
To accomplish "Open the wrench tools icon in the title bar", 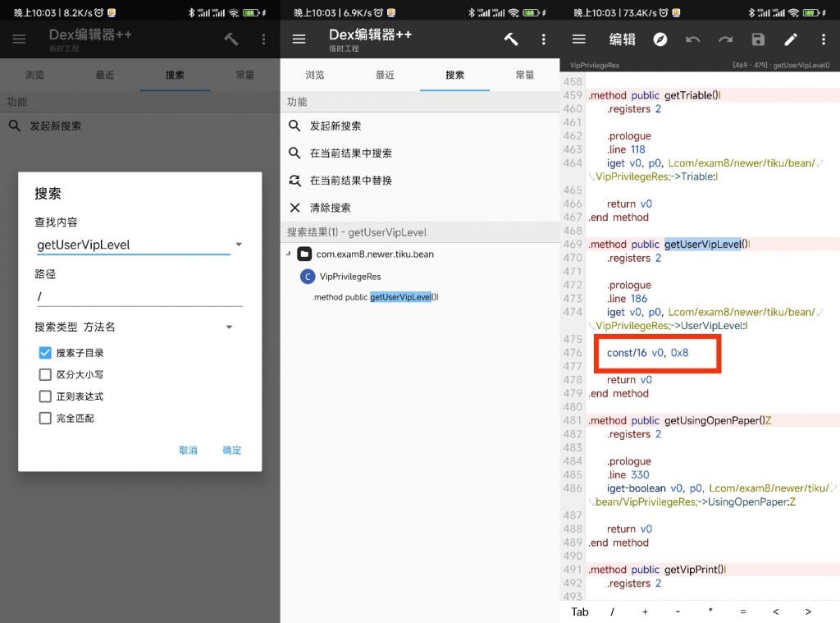I will pyautogui.click(x=511, y=39).
